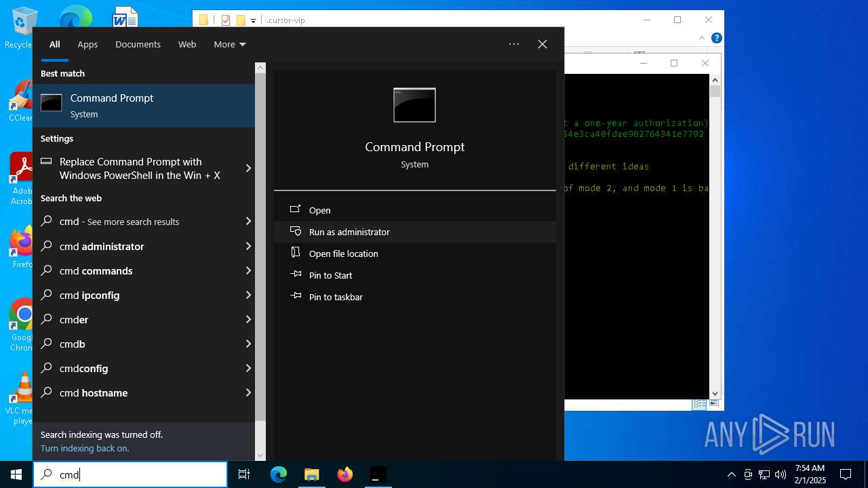This screenshot has height=488, width=868.
Task: Click the large Command Prompt preview icon
Action: [414, 105]
